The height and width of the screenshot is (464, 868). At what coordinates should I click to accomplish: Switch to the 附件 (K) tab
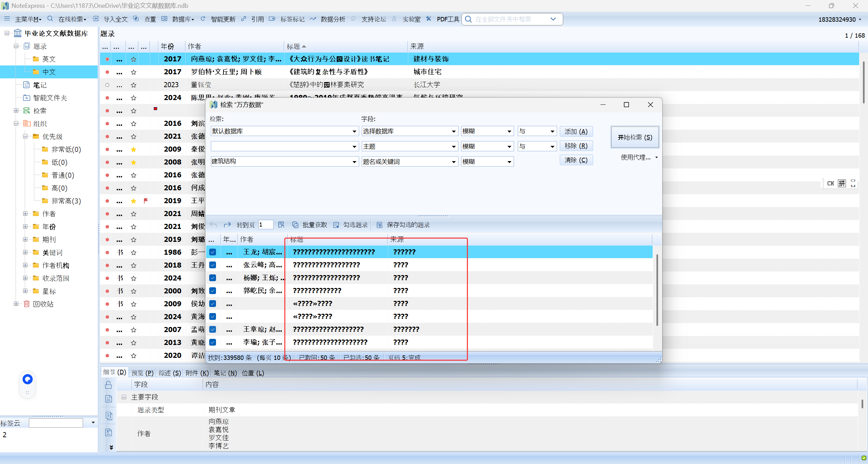point(197,373)
